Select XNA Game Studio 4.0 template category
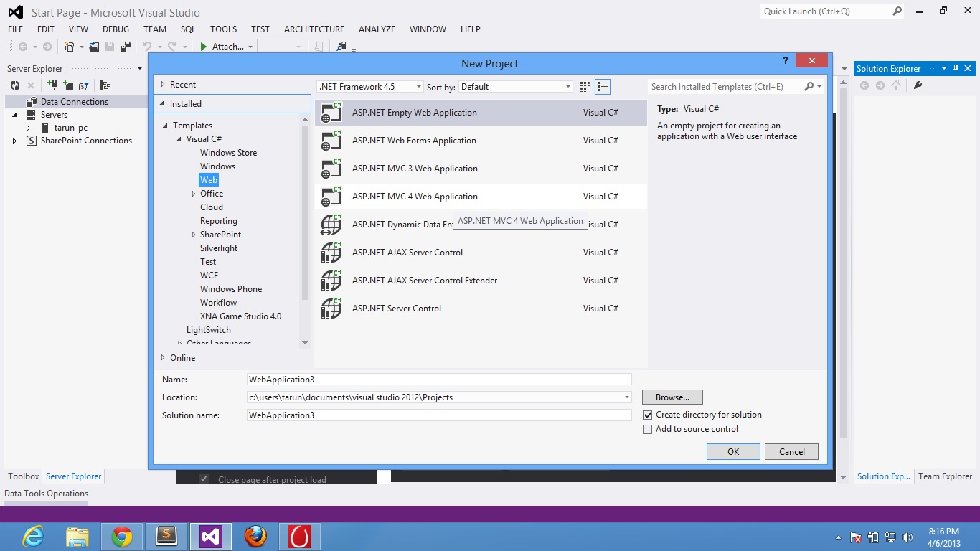This screenshot has height=551, width=980. [x=240, y=316]
